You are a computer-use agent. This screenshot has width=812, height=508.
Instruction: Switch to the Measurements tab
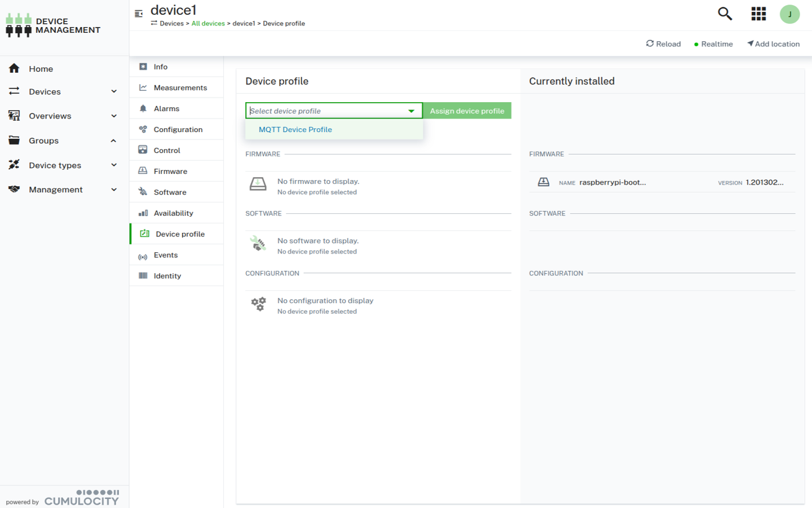180,88
